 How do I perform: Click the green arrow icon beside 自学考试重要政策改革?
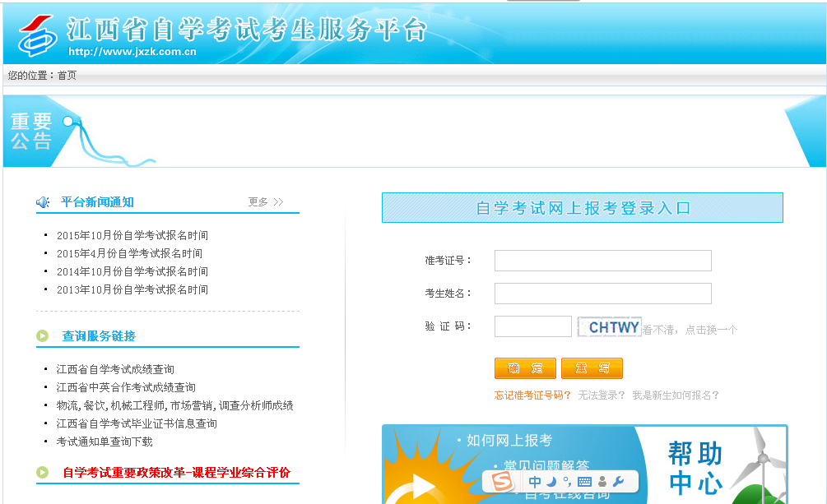[x=42, y=473]
